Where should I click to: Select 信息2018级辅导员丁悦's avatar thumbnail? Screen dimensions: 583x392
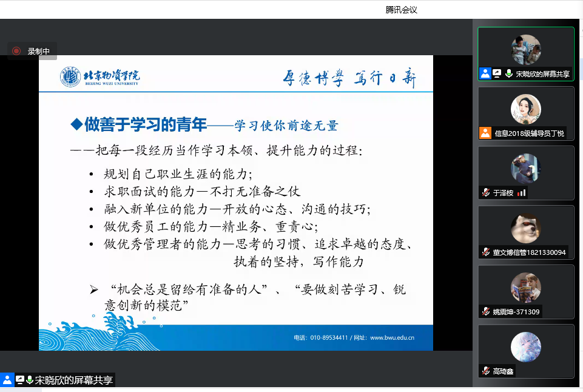tap(525, 109)
